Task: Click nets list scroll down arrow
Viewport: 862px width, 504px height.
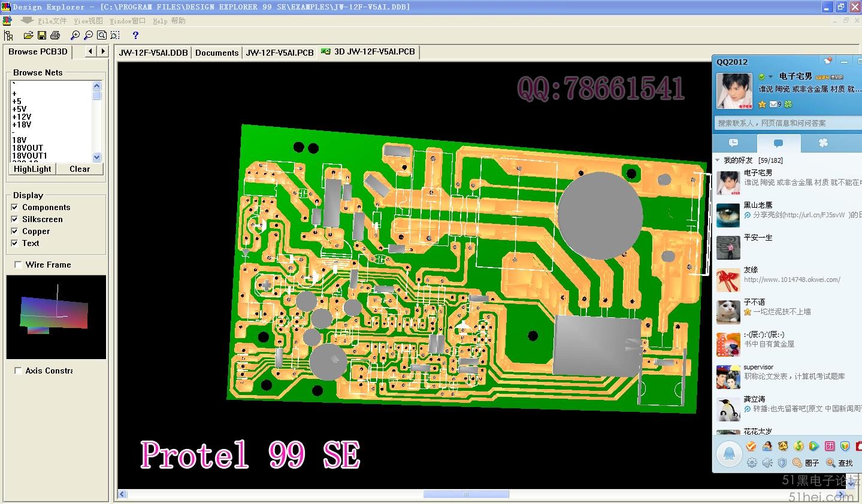Action: click(97, 157)
